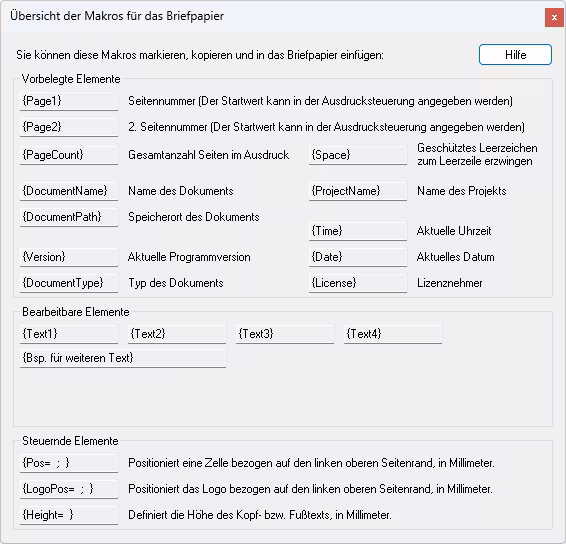Screen dimensions: 566x544
Task: Select the {Page2} macro field
Action: click(69, 127)
